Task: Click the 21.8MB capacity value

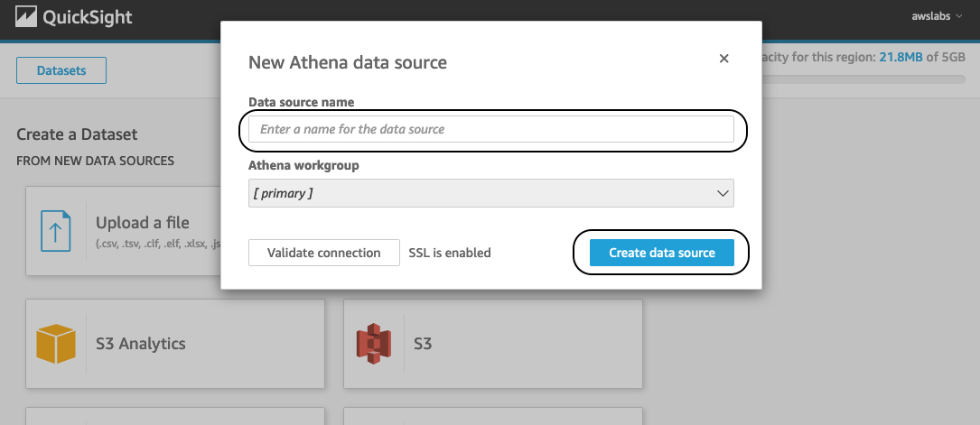Action: point(901,57)
